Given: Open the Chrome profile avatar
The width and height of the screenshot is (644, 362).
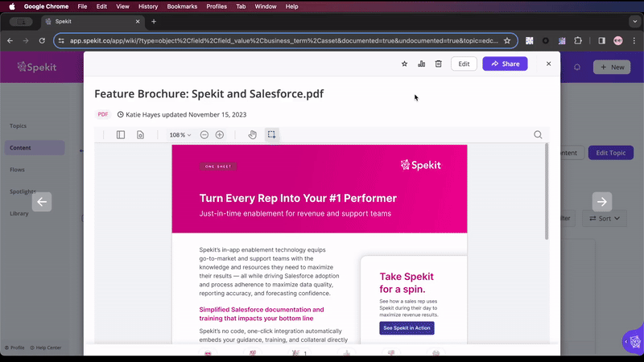Looking at the screenshot, I should tap(617, 41).
